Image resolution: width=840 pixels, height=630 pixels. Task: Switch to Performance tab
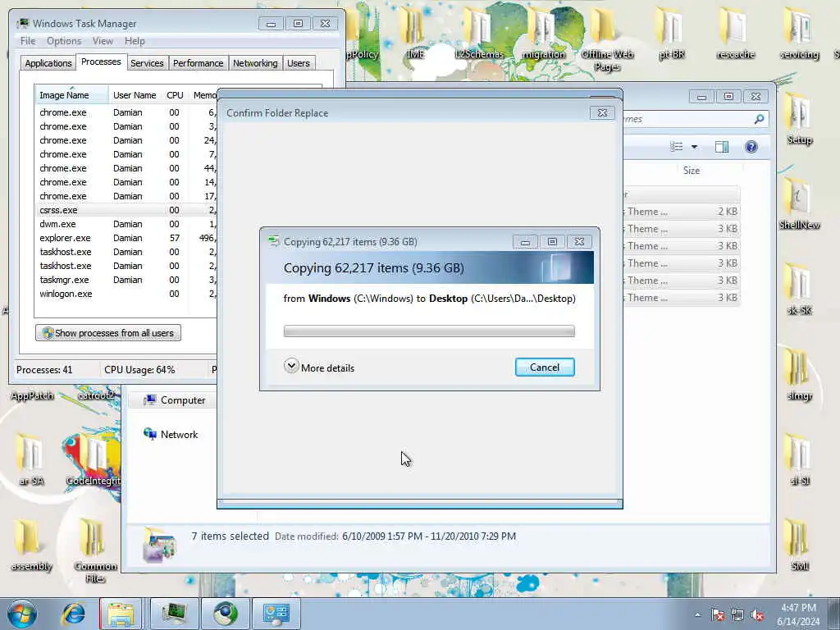click(x=199, y=63)
